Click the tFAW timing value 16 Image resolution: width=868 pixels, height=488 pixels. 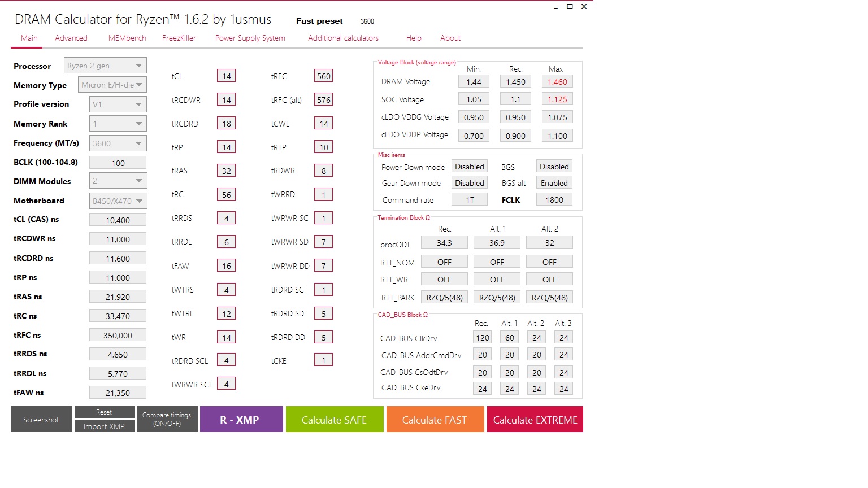[227, 265]
